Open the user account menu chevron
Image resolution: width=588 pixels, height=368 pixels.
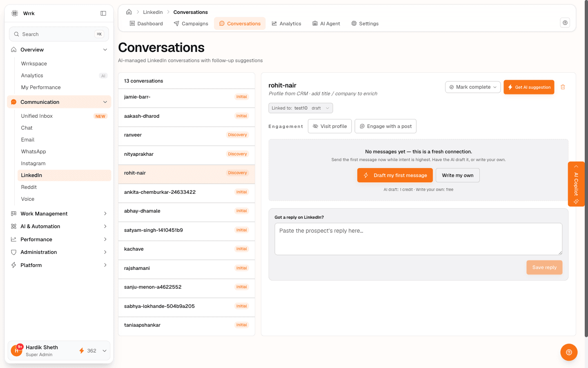pyautogui.click(x=105, y=351)
